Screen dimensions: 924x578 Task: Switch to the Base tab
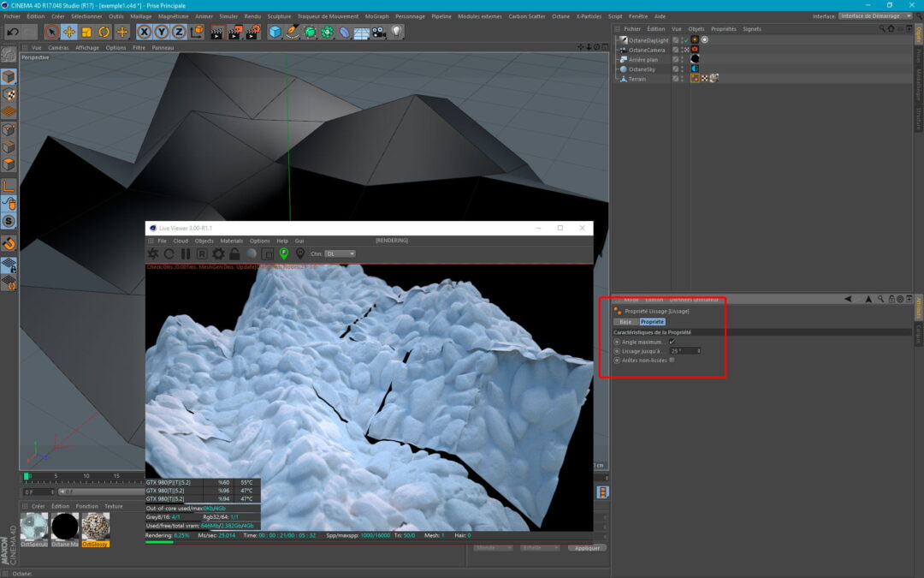pyautogui.click(x=625, y=321)
